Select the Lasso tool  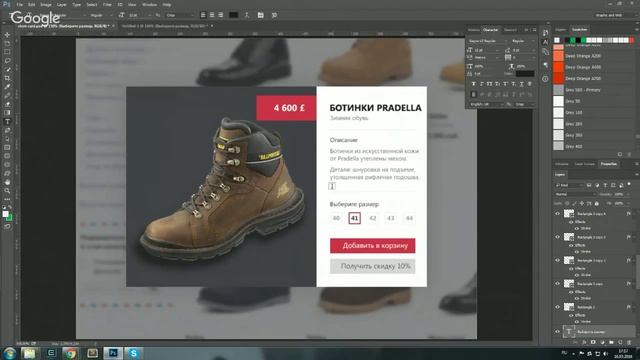pyautogui.click(x=7, y=60)
